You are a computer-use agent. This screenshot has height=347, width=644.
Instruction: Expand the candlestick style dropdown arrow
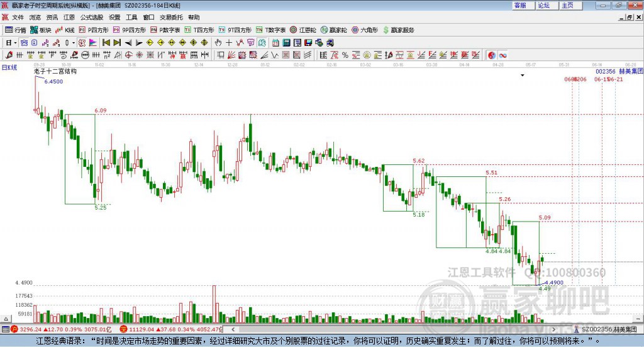click(74, 43)
